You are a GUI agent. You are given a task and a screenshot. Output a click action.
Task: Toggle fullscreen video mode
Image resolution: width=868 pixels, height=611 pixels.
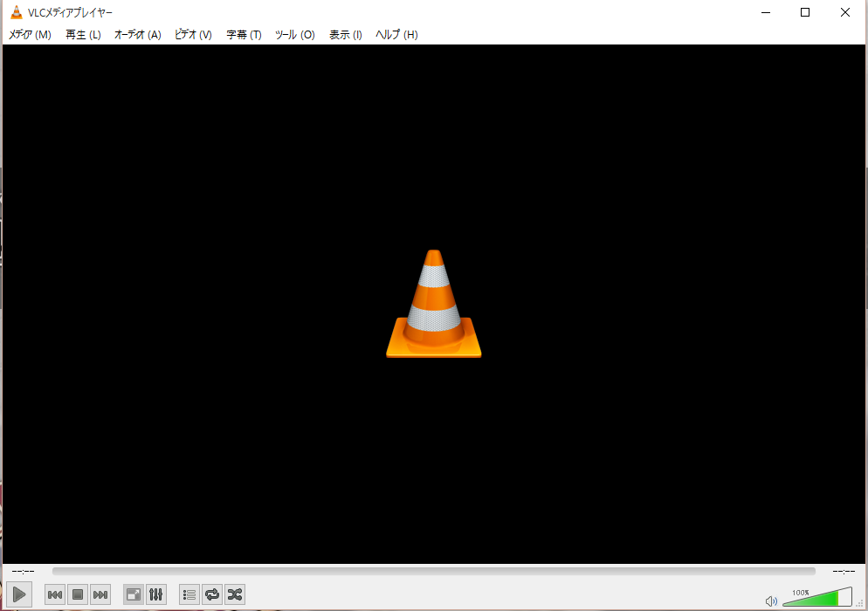coord(134,594)
